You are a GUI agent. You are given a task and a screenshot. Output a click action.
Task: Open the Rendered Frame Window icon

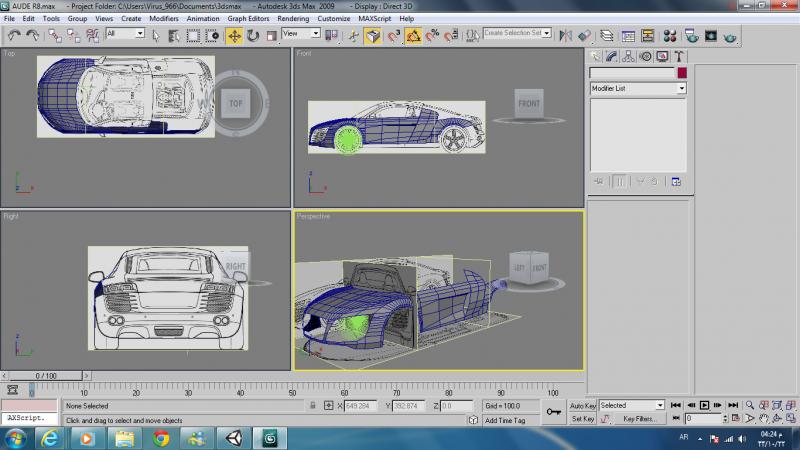click(x=711, y=36)
